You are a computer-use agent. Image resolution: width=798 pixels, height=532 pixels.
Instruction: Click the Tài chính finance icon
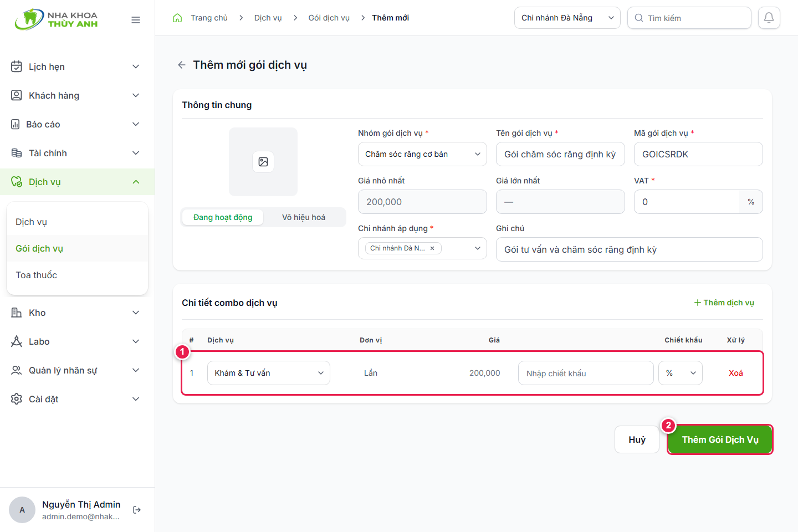pos(17,153)
